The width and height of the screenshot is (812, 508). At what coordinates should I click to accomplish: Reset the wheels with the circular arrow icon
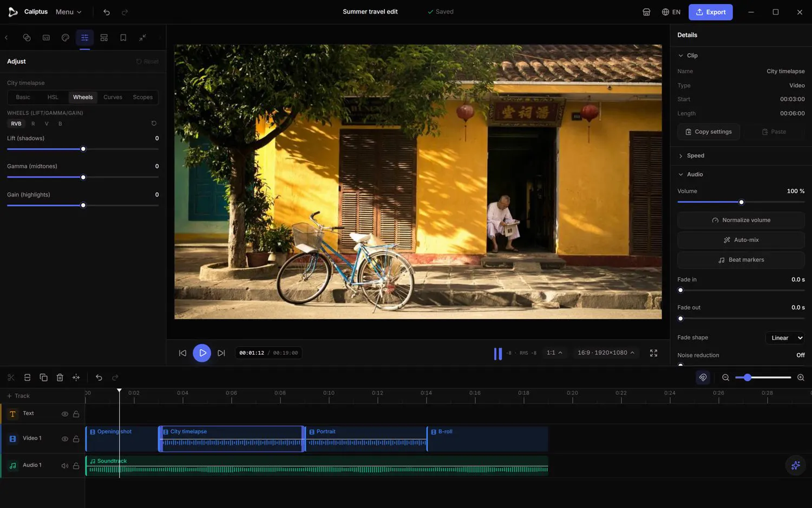pyautogui.click(x=154, y=123)
